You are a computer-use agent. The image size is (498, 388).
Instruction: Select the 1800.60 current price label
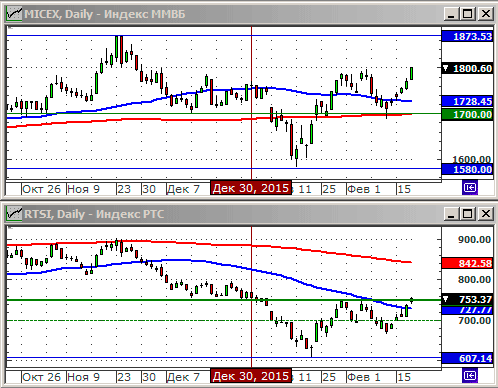467,69
